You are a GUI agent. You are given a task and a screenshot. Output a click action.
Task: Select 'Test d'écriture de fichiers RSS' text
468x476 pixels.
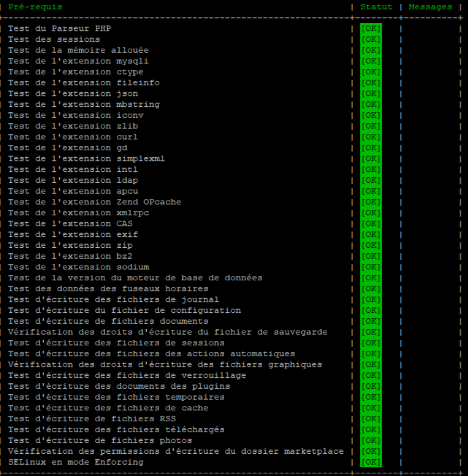(x=92, y=419)
